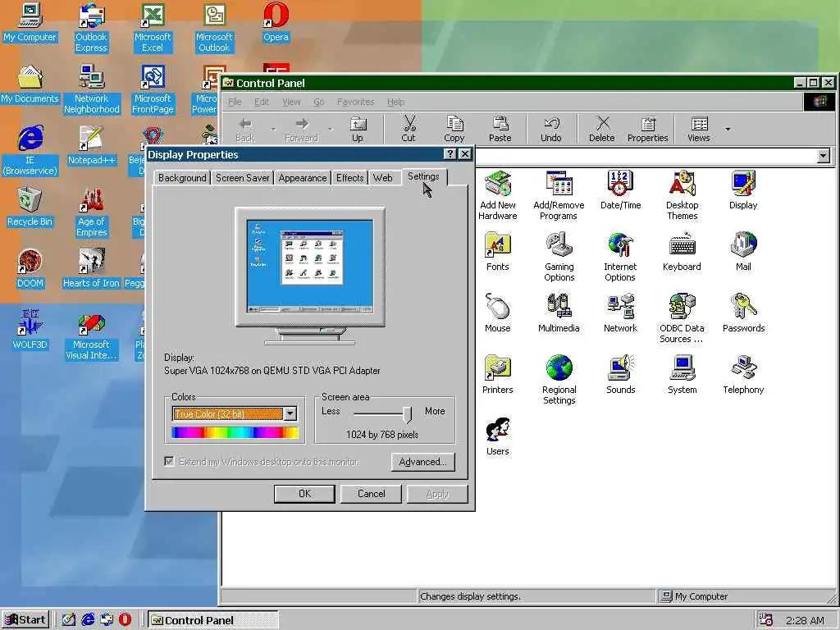The height and width of the screenshot is (630, 840).
Task: Switch to the Web tab
Action: coord(382,178)
